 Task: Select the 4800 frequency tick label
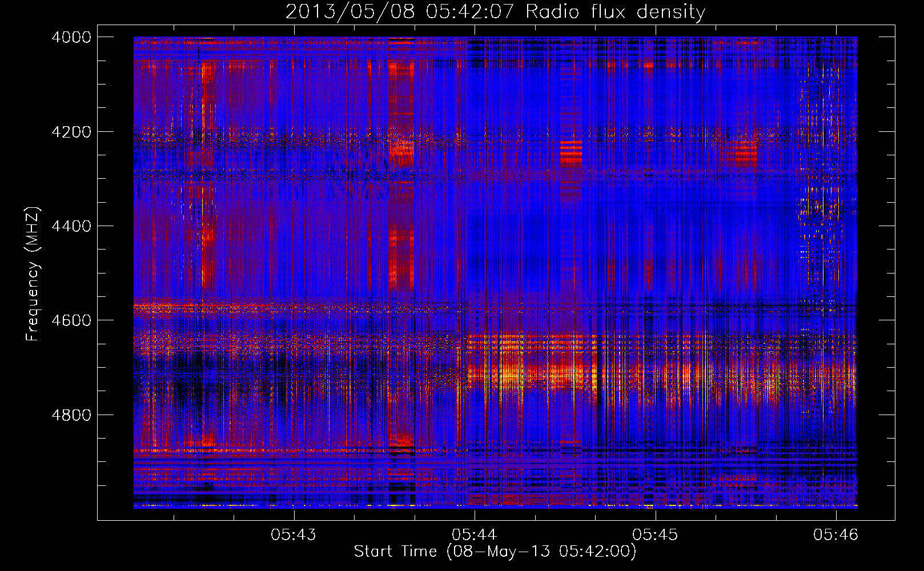tap(71, 415)
